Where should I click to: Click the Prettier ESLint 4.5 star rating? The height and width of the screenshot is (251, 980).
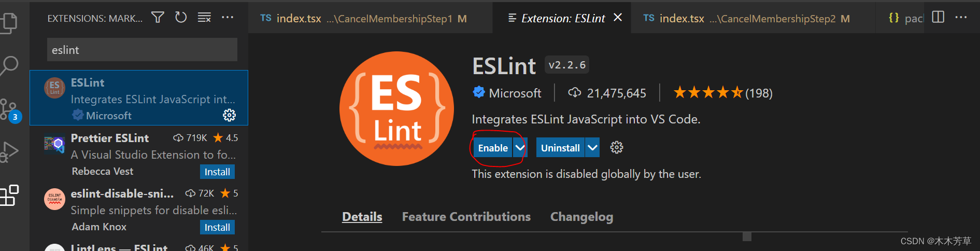point(225,137)
